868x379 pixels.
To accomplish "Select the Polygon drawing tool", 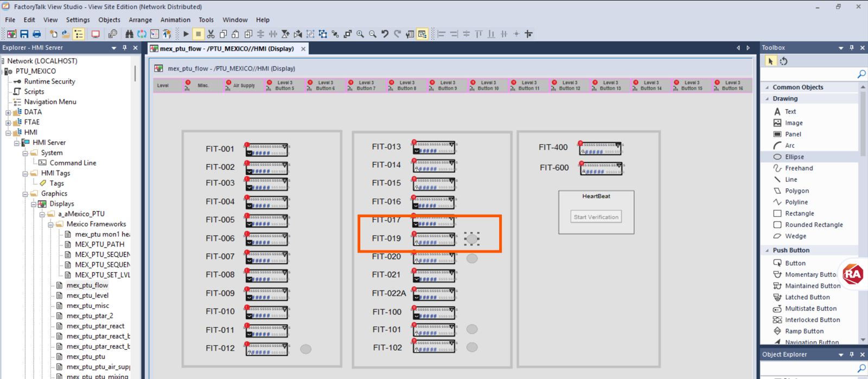I will pos(796,191).
